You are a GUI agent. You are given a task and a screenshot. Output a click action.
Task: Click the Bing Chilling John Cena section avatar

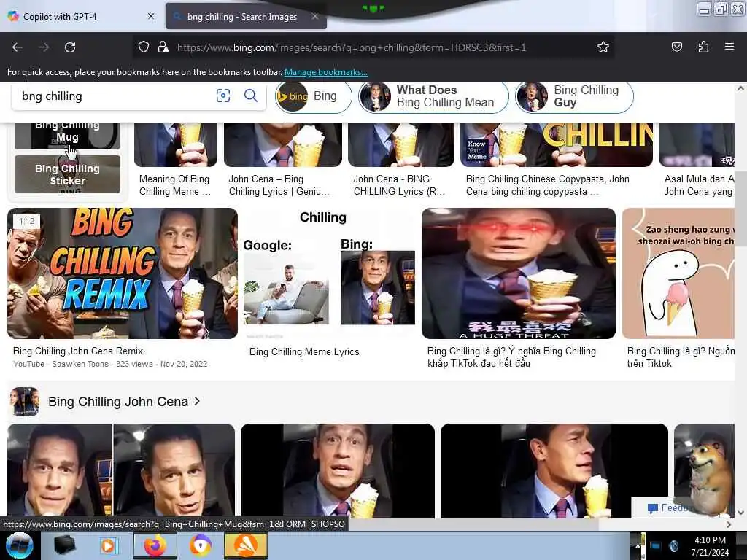(25, 402)
